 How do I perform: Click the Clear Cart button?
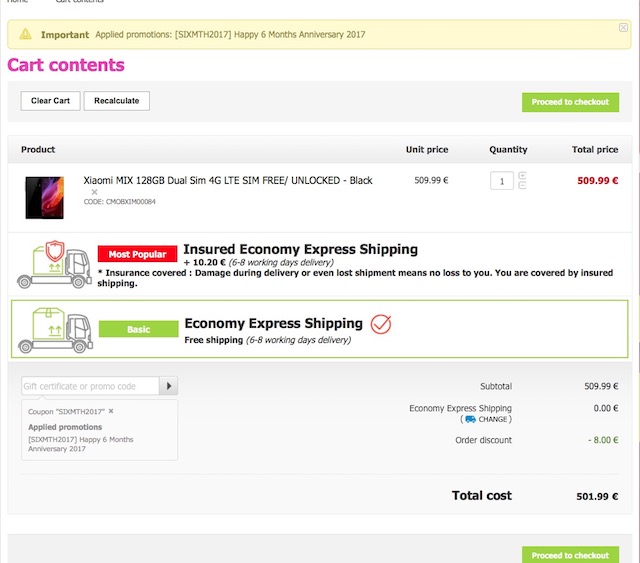click(50, 101)
